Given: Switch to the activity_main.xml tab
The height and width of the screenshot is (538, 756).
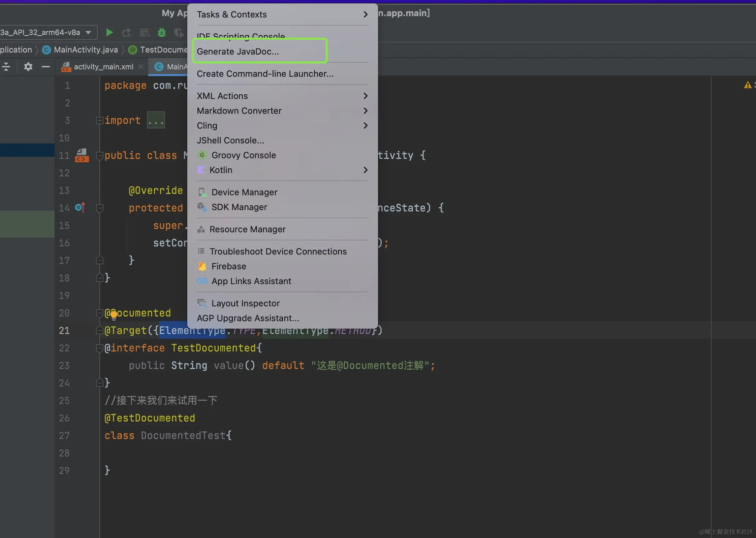Looking at the screenshot, I should tap(103, 67).
